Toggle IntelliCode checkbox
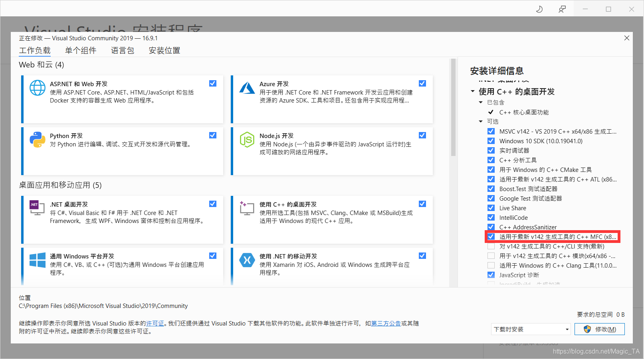 click(491, 217)
